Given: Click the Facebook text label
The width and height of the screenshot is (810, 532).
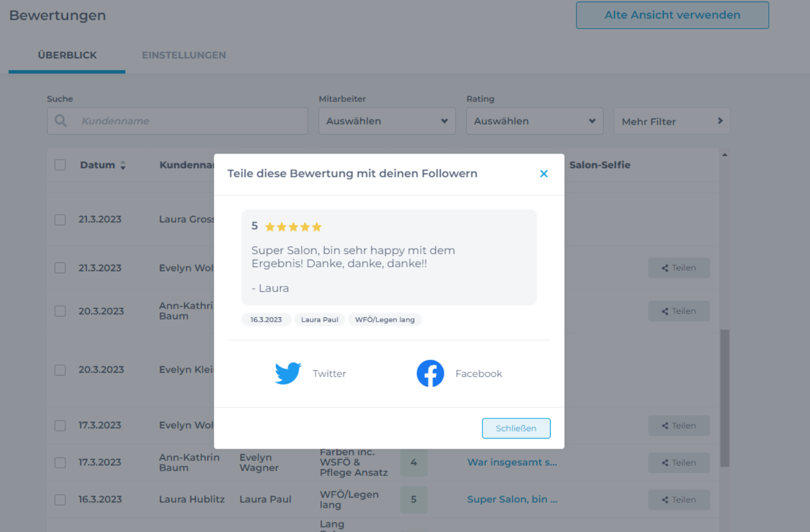Looking at the screenshot, I should coord(479,373).
